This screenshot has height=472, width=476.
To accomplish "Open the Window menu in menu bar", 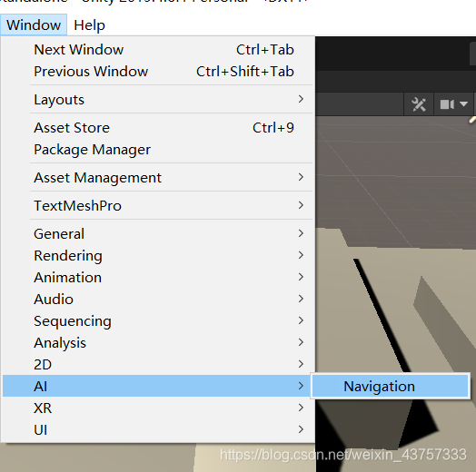I will click(x=34, y=25).
